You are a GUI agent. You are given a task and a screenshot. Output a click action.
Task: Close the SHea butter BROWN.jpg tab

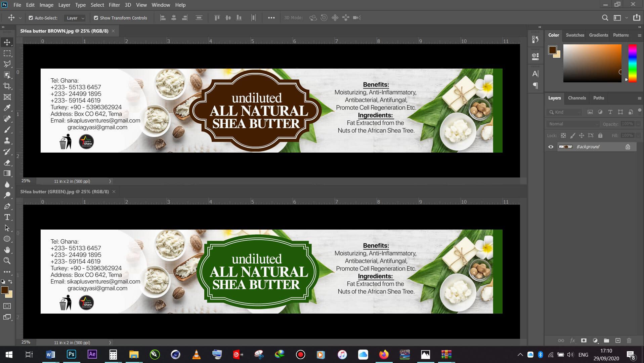(113, 31)
